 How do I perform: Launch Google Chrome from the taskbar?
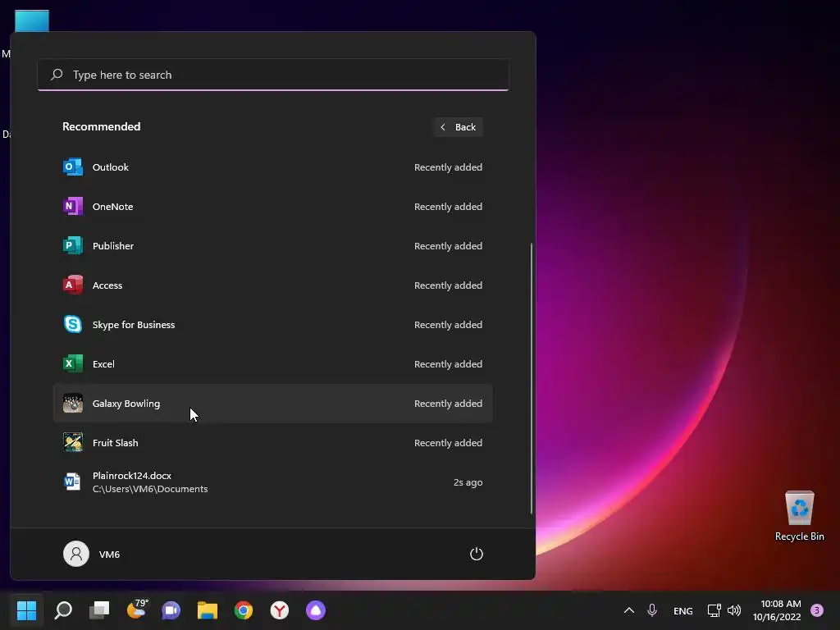(243, 610)
